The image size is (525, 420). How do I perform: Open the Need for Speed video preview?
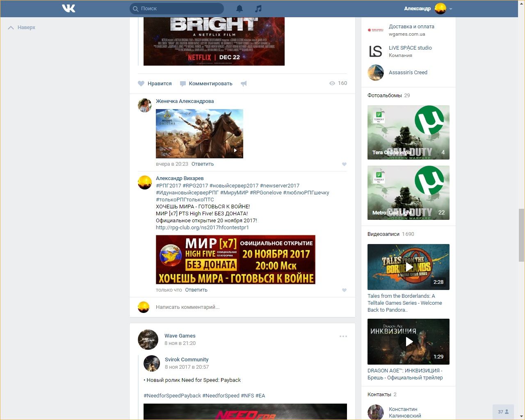[245, 412]
